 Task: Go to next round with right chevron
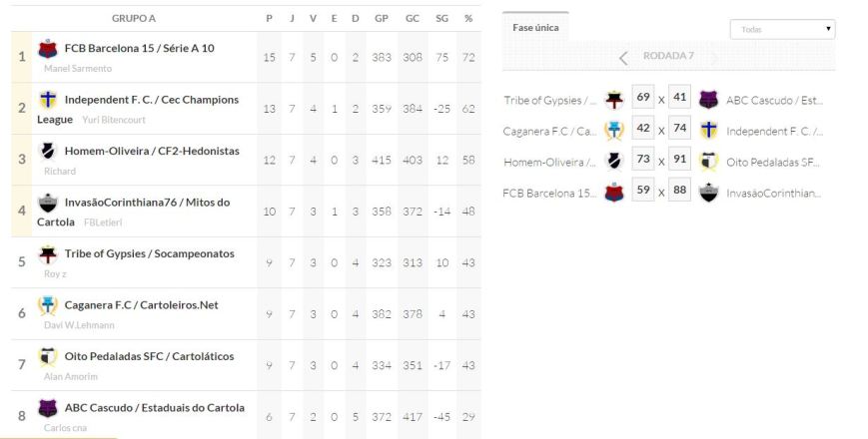[x=713, y=57]
